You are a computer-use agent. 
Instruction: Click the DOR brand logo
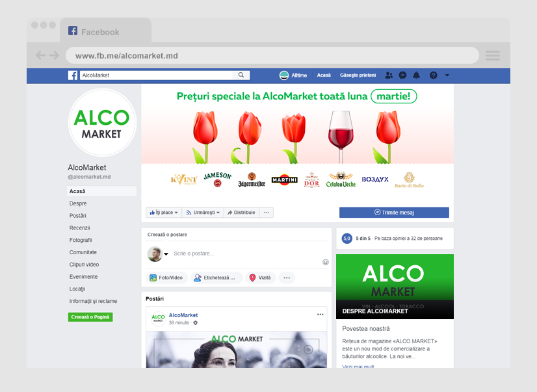click(x=311, y=179)
